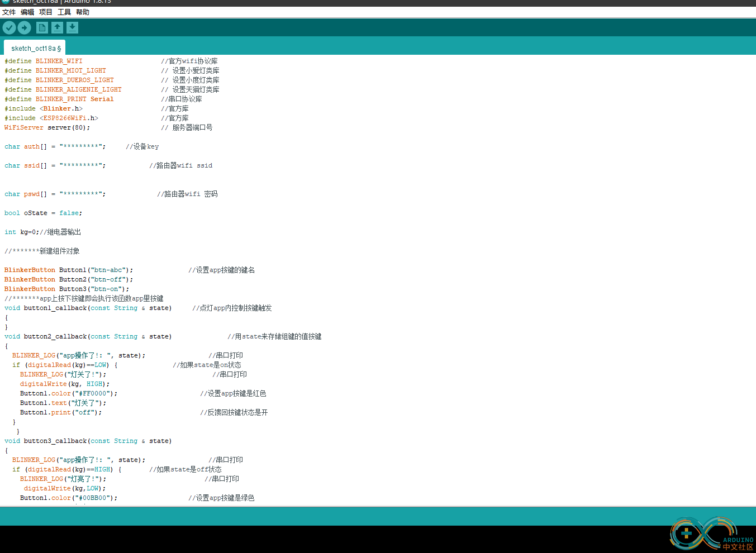Click the 'BLINKER_LOG("灯关了!");' line
Screen dimensions: 756x553
[x=63, y=375]
